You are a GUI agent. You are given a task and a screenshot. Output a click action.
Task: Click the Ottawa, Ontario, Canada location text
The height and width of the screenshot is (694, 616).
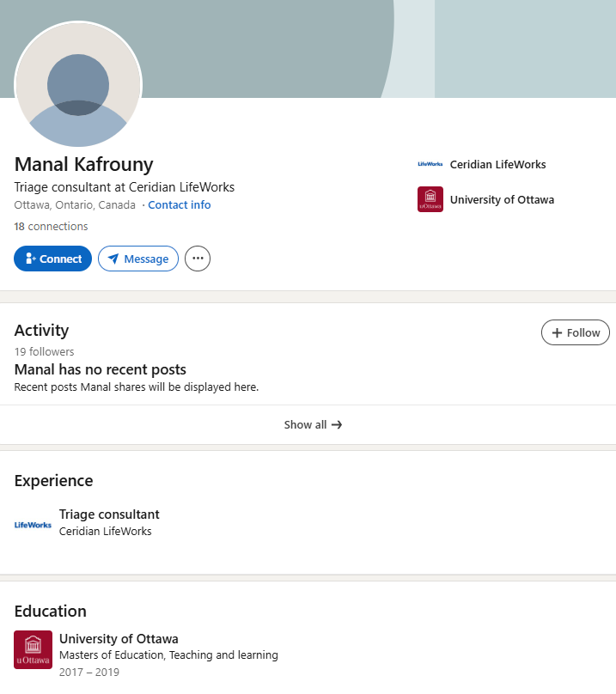coord(75,205)
